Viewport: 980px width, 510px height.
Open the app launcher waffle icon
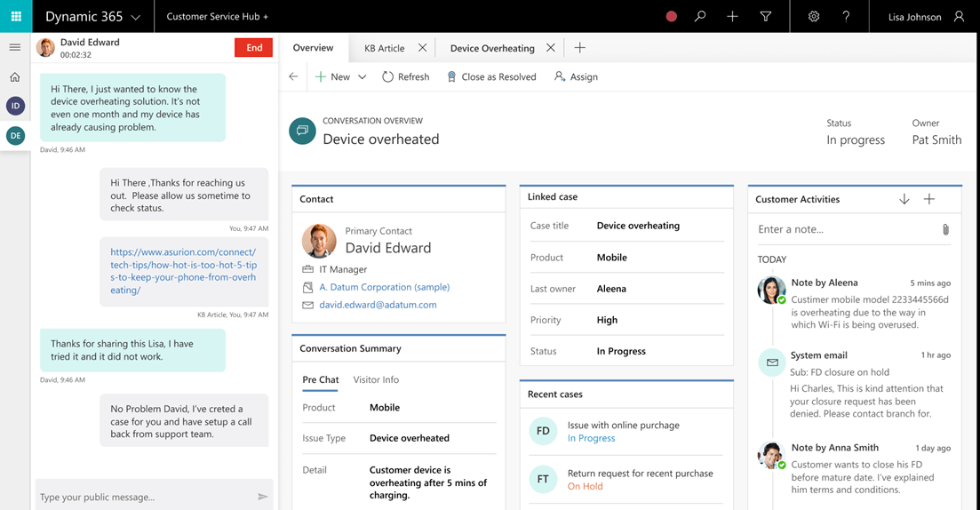(16, 16)
